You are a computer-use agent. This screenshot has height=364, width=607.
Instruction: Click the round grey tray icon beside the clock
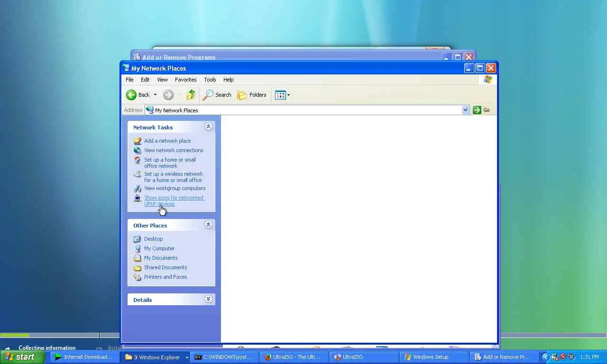(571, 357)
